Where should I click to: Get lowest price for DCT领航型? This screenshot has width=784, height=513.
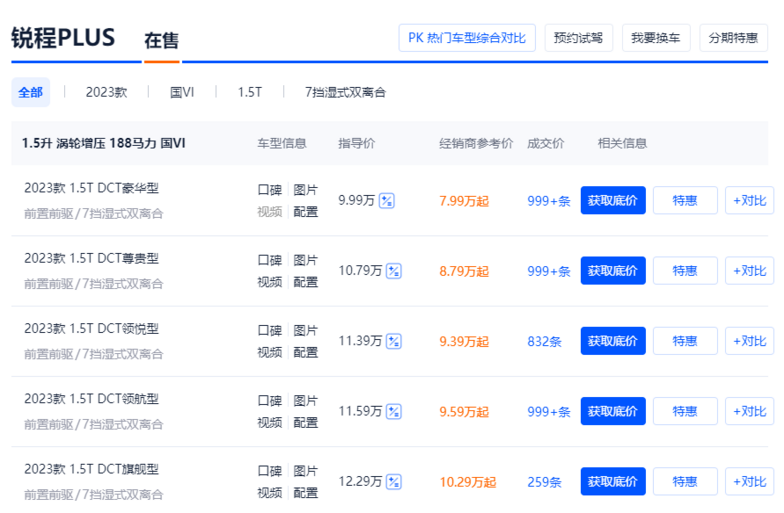click(613, 412)
